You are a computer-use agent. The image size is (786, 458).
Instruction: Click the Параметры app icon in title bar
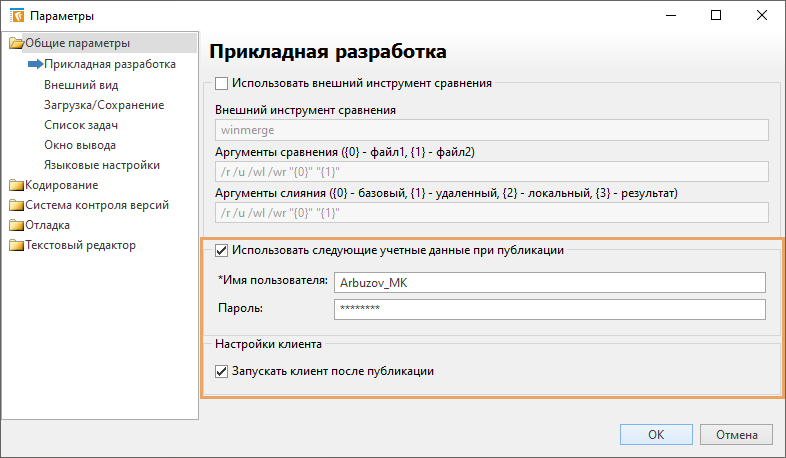coord(16,16)
